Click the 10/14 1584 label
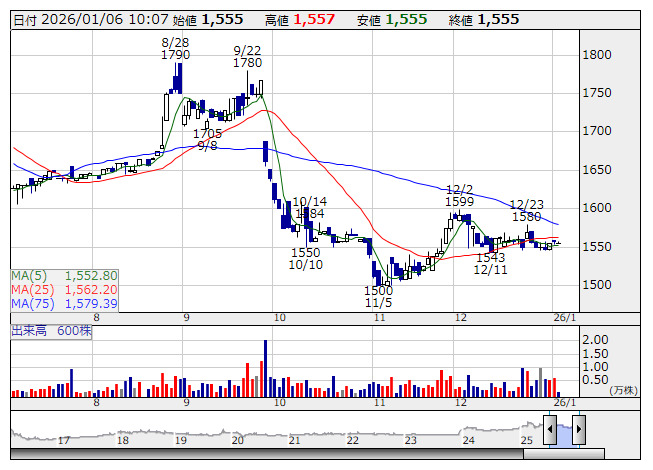 click(x=310, y=208)
